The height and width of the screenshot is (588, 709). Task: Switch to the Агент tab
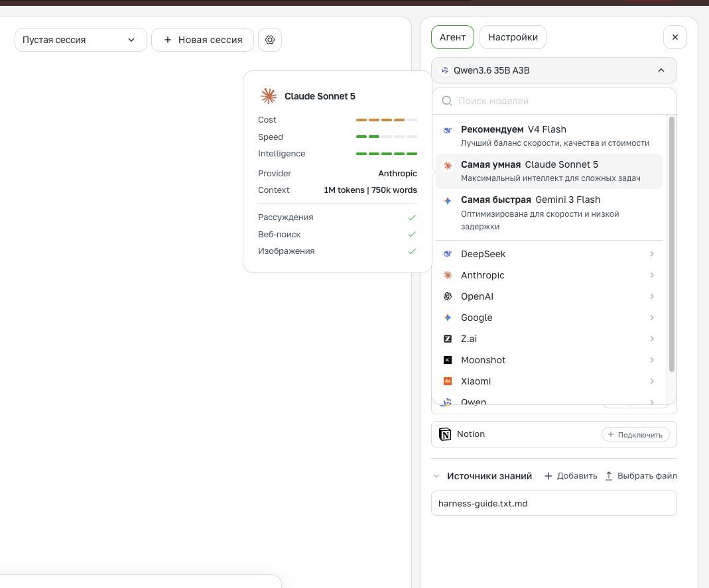452,37
